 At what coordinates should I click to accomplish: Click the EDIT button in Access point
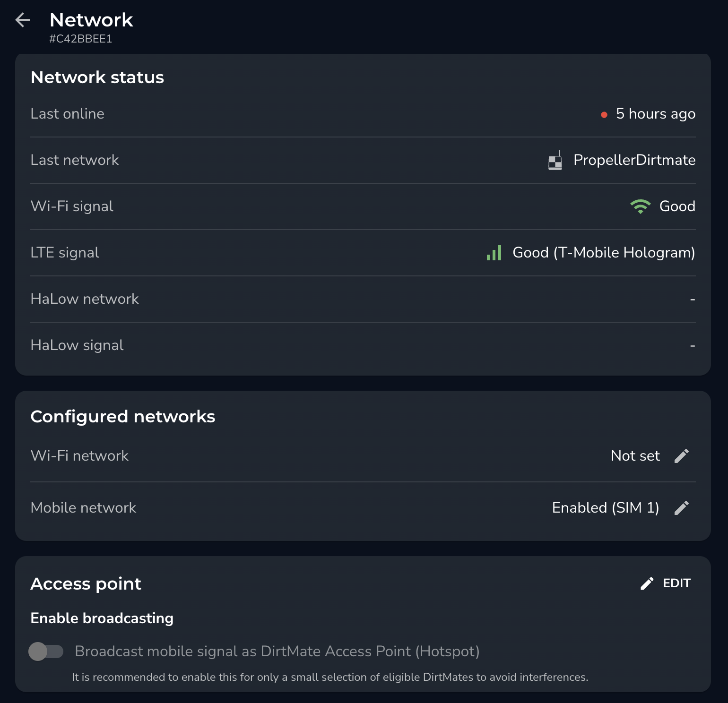(666, 583)
